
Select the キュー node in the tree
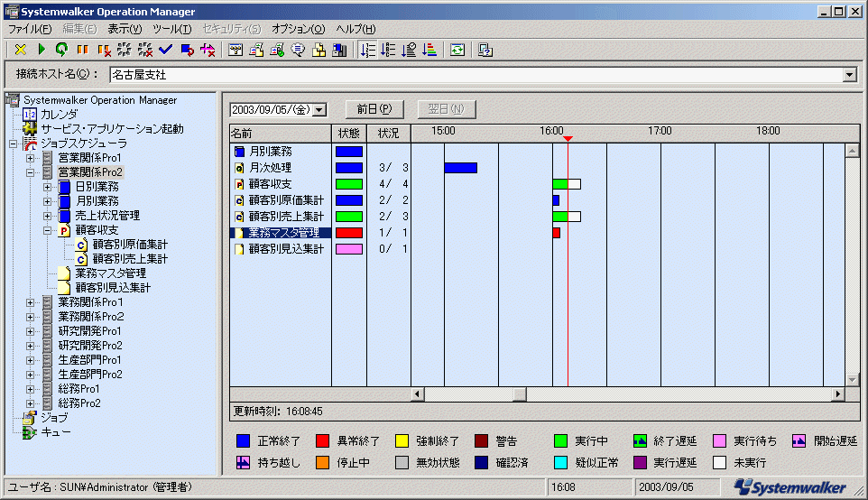coord(55,432)
